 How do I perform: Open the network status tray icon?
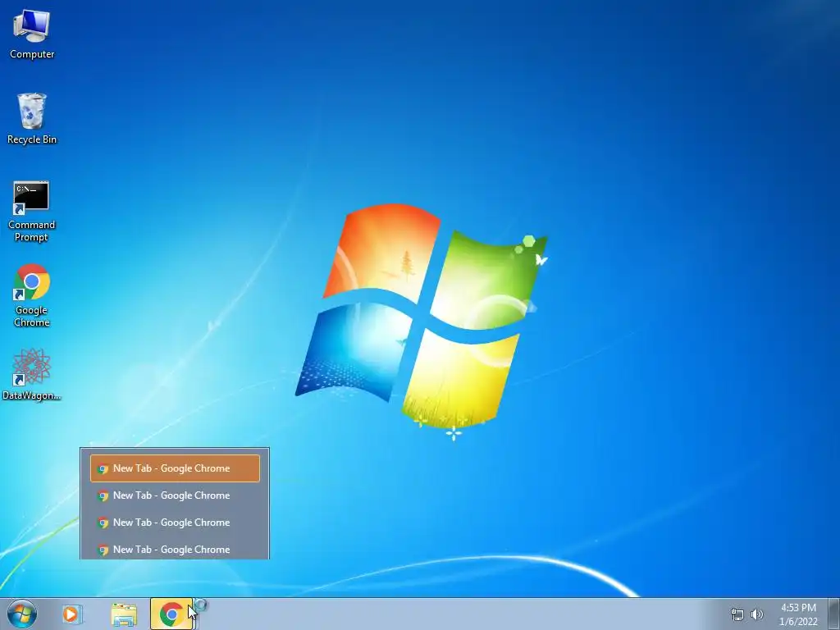pos(737,614)
